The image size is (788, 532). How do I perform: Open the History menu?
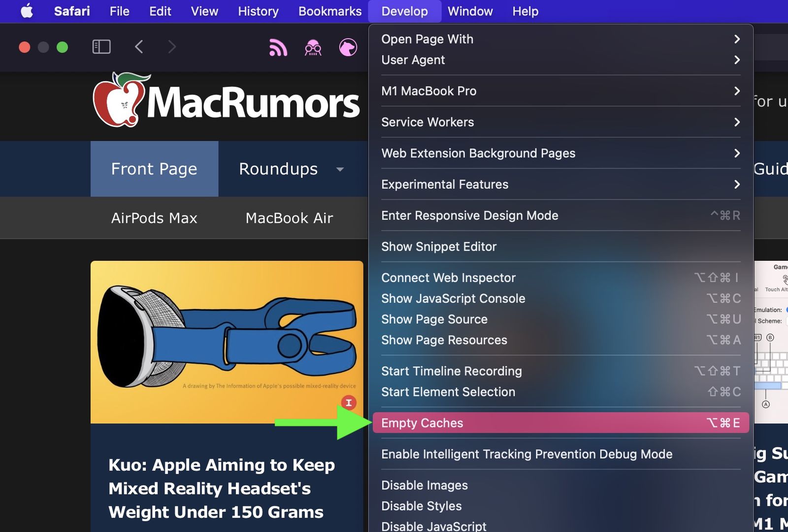pyautogui.click(x=258, y=11)
